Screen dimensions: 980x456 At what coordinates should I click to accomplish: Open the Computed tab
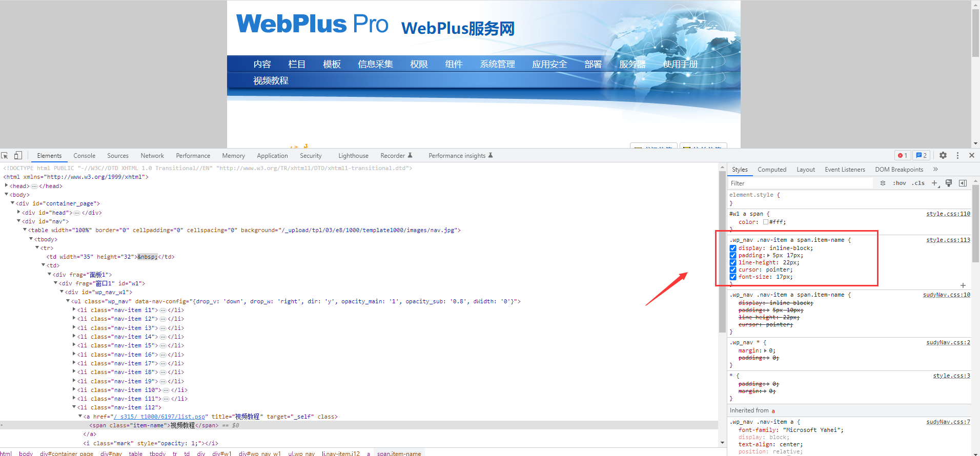pos(771,170)
